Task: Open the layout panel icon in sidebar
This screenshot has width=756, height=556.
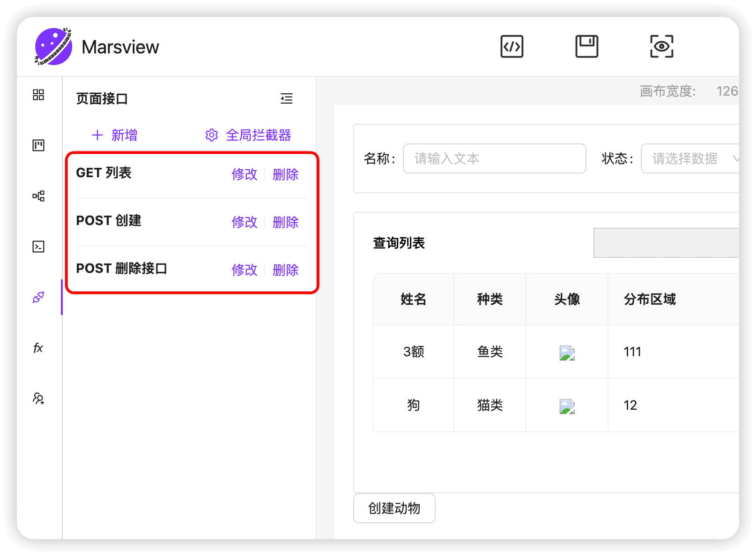Action: click(38, 145)
